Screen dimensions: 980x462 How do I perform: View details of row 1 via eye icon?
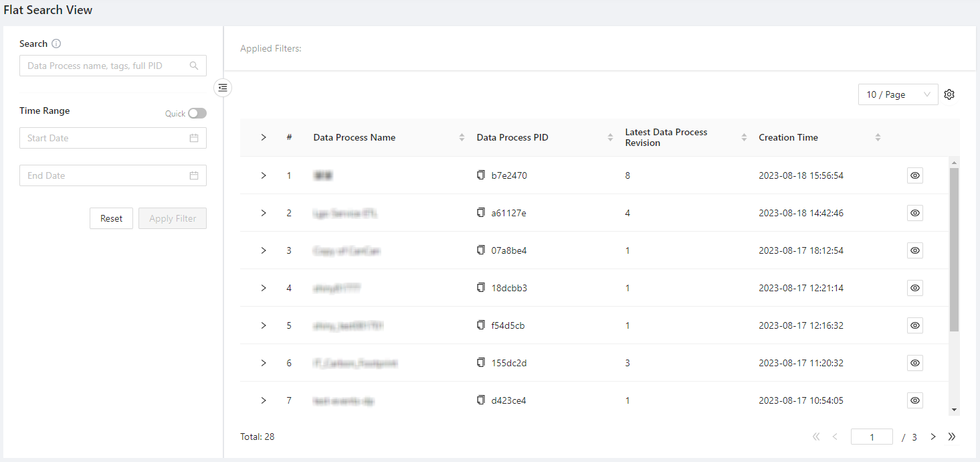tap(915, 175)
